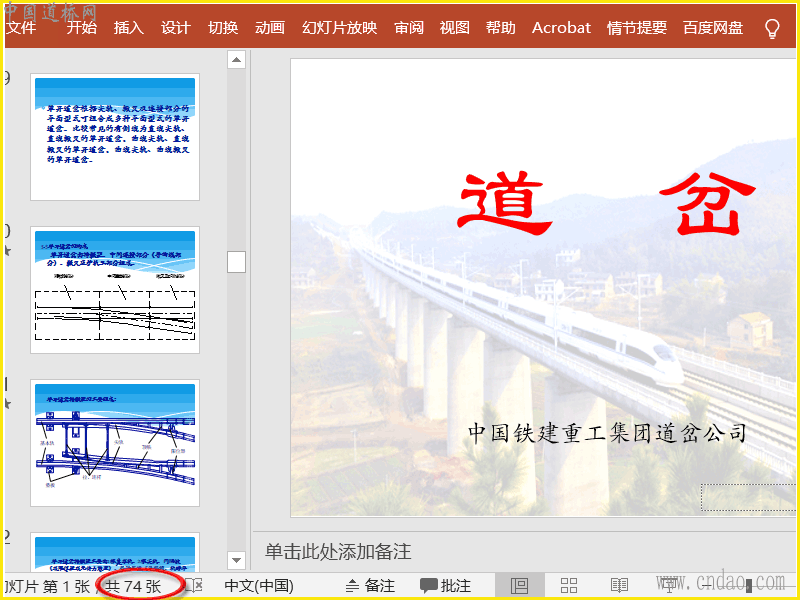Select the thumbnail with blue rail switch drawing
This screenshot has height=600, width=800.
[115, 443]
